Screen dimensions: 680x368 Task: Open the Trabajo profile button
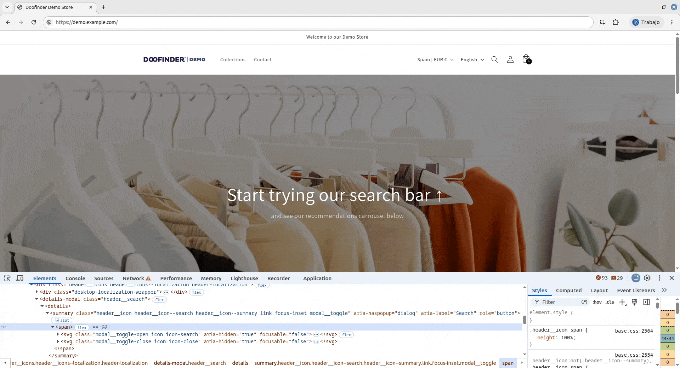646,22
